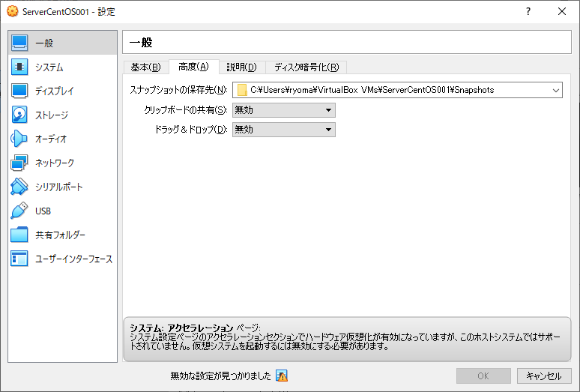Click the クリップボードの共有(S) label
This screenshot has height=392, width=580.
(185, 110)
